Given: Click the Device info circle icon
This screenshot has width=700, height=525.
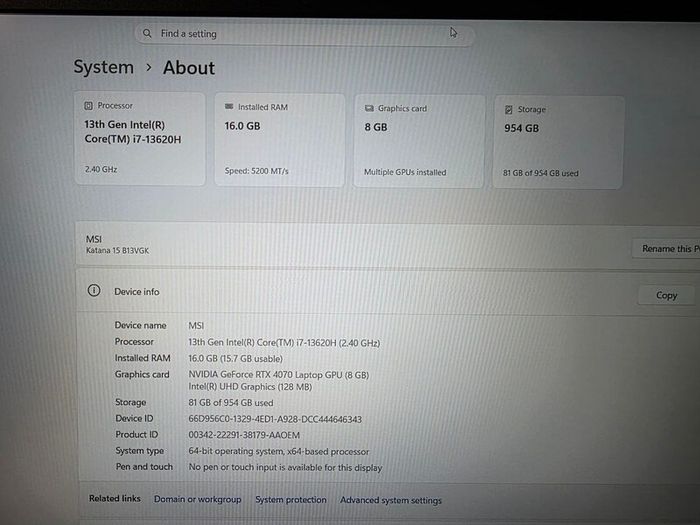Looking at the screenshot, I should click(94, 291).
